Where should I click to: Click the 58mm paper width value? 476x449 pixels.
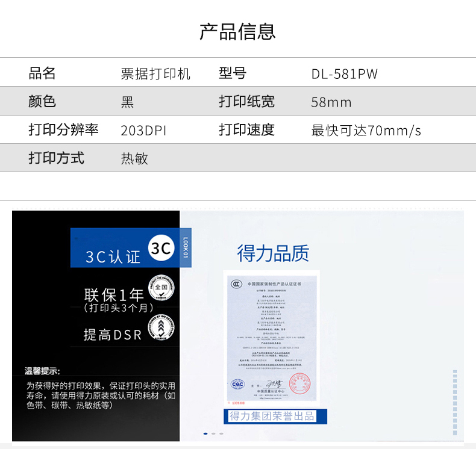[331, 102]
